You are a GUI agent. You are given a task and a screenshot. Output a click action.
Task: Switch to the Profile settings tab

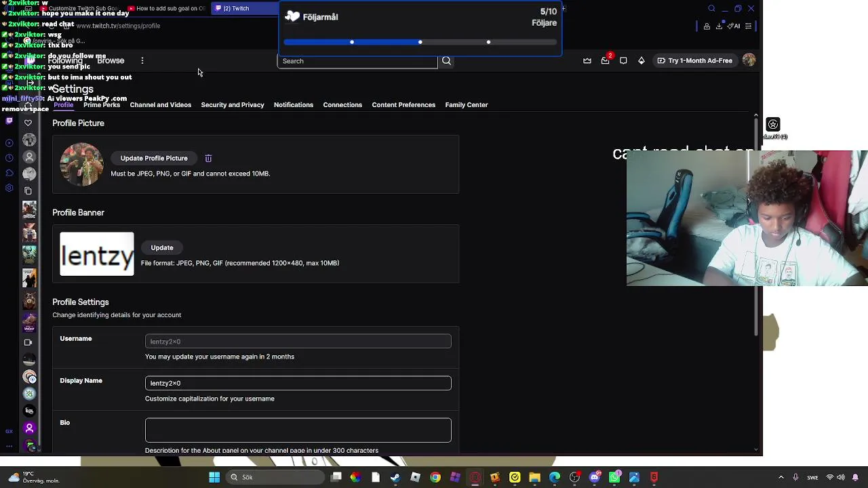tap(63, 105)
